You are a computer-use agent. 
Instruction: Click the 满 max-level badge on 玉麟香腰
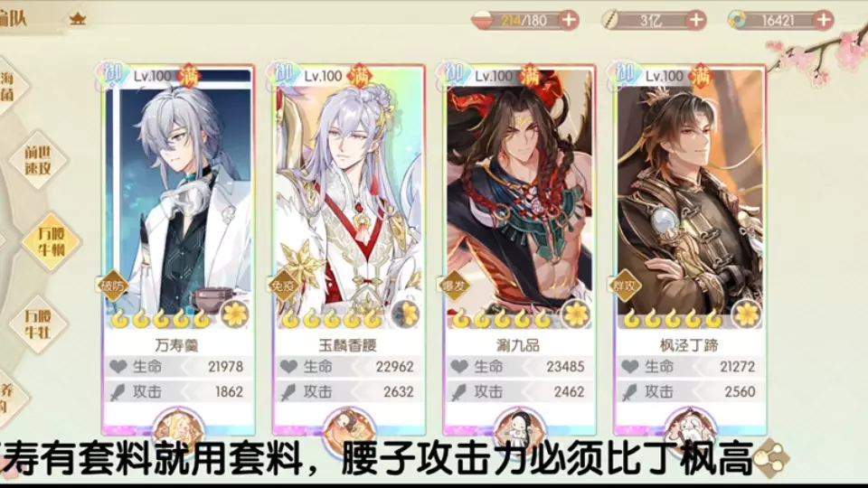tap(360, 76)
